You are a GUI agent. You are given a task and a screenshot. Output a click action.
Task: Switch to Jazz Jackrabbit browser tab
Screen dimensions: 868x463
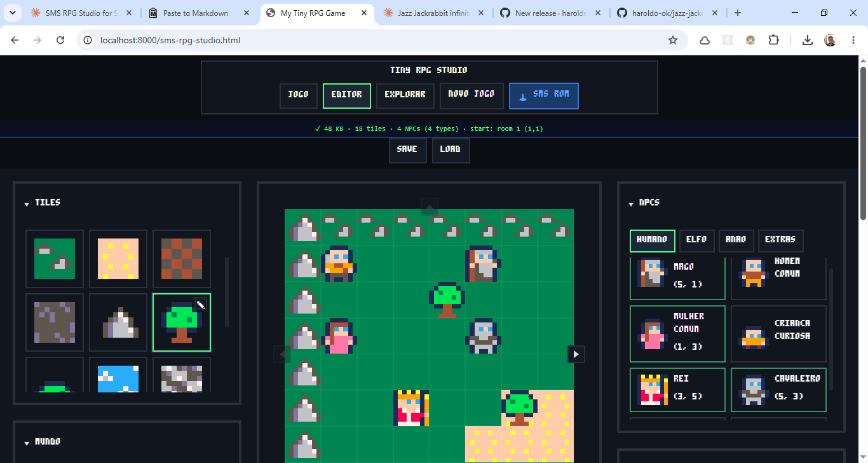click(435, 13)
